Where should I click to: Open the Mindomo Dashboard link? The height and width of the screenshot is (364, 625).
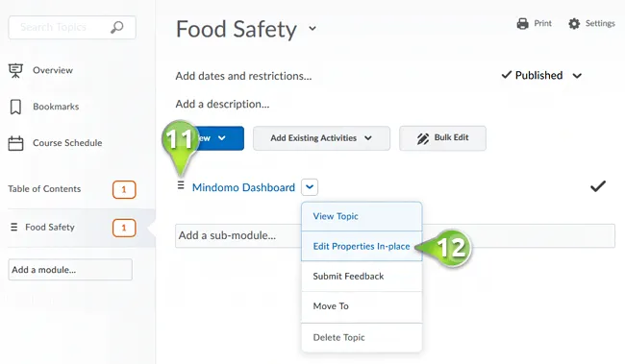tap(243, 187)
